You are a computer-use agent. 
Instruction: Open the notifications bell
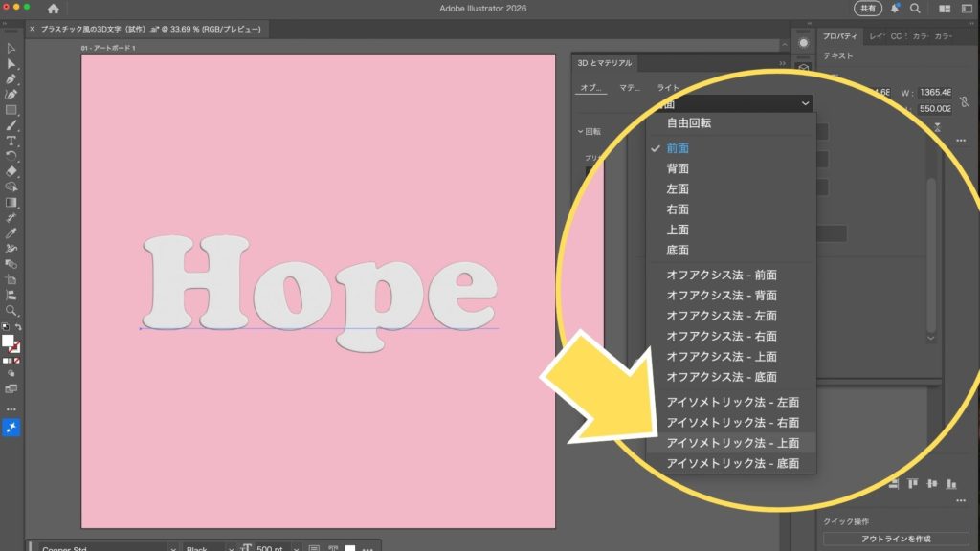pos(895,9)
